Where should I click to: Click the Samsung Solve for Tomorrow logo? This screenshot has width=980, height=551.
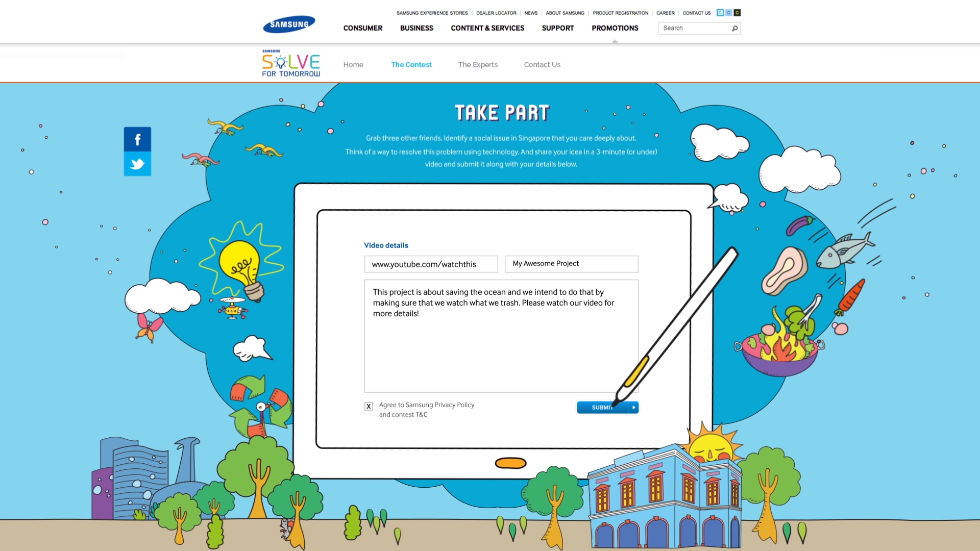coord(291,63)
